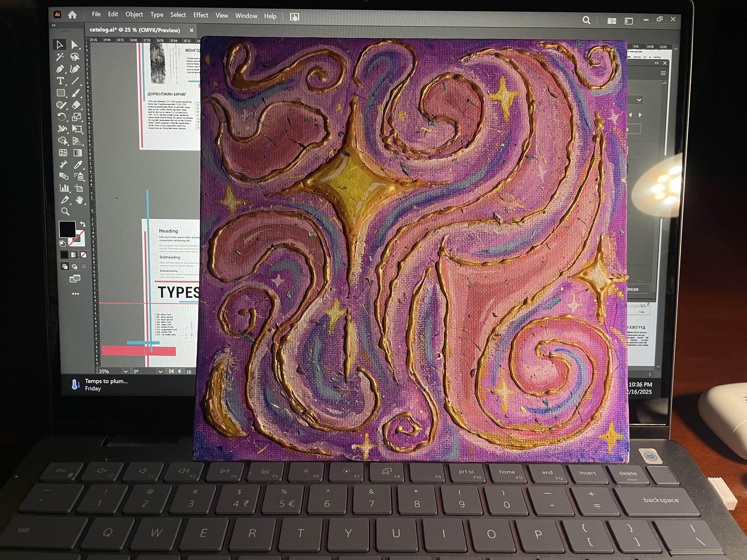
Task: Select the Eyedropper tool
Action: pos(78,164)
